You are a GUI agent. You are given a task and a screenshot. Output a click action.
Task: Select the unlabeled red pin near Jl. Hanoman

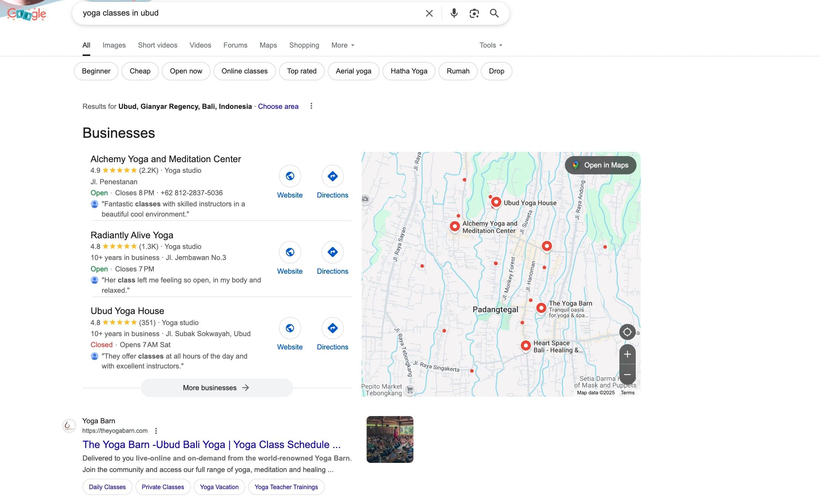(x=547, y=246)
